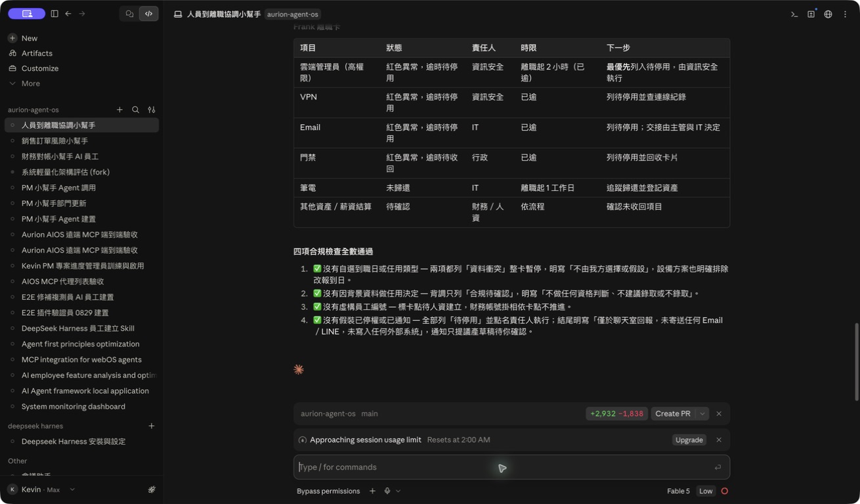The image size is (860, 504).
Task: Expand Create PR dropdown arrow
Action: pyautogui.click(x=702, y=413)
